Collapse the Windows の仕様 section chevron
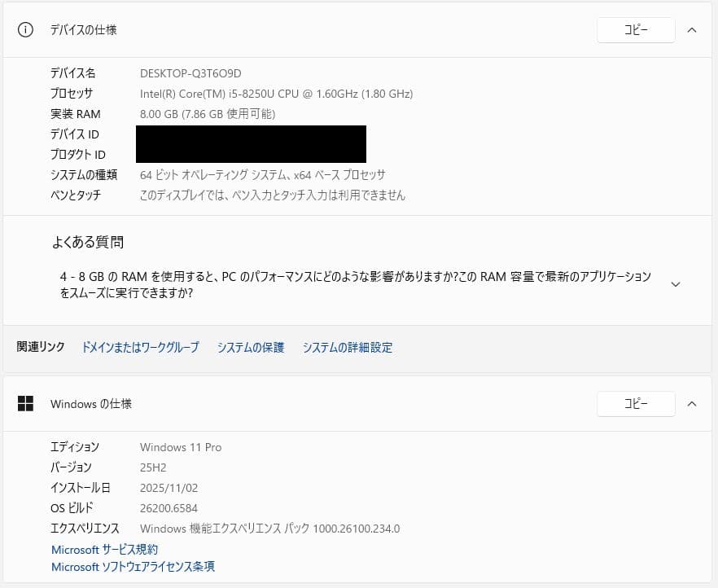718x588 pixels. pos(692,403)
